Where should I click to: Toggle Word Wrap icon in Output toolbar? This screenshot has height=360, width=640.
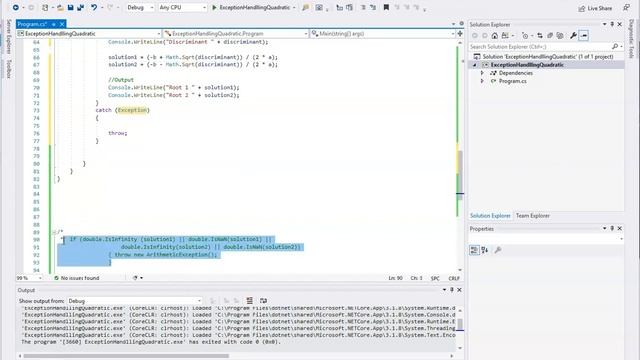263,301
